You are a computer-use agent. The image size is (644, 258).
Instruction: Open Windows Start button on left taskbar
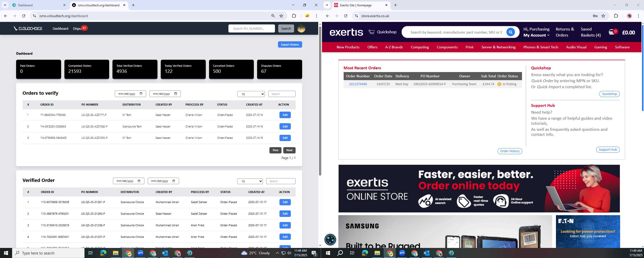click(6, 253)
